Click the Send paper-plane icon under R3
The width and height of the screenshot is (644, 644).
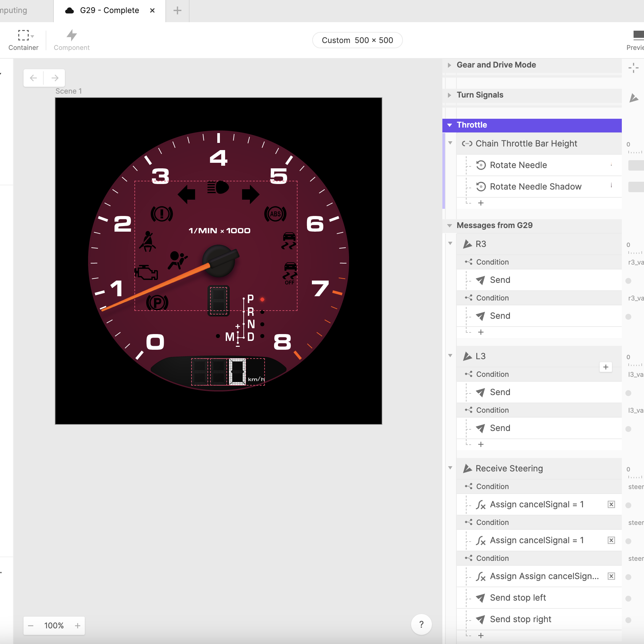[480, 280]
